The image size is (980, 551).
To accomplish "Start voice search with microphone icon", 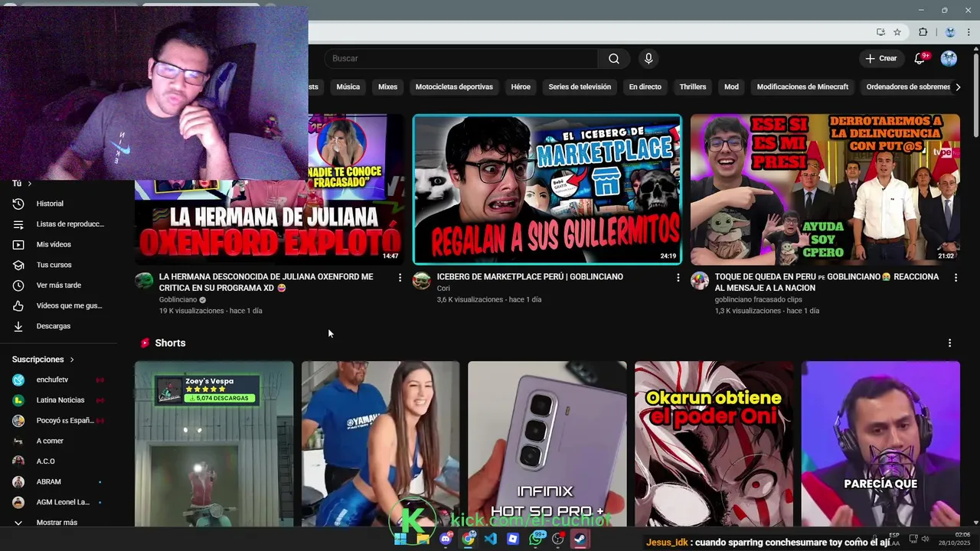I will pyautogui.click(x=648, y=59).
